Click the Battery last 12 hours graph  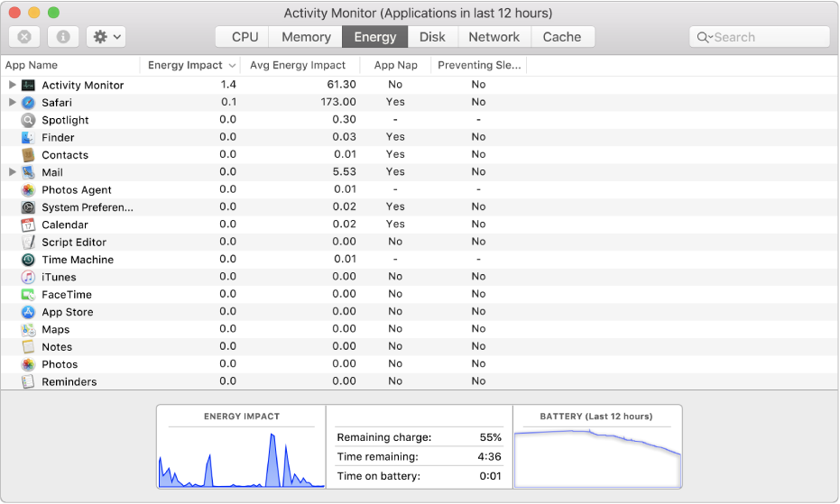click(597, 459)
